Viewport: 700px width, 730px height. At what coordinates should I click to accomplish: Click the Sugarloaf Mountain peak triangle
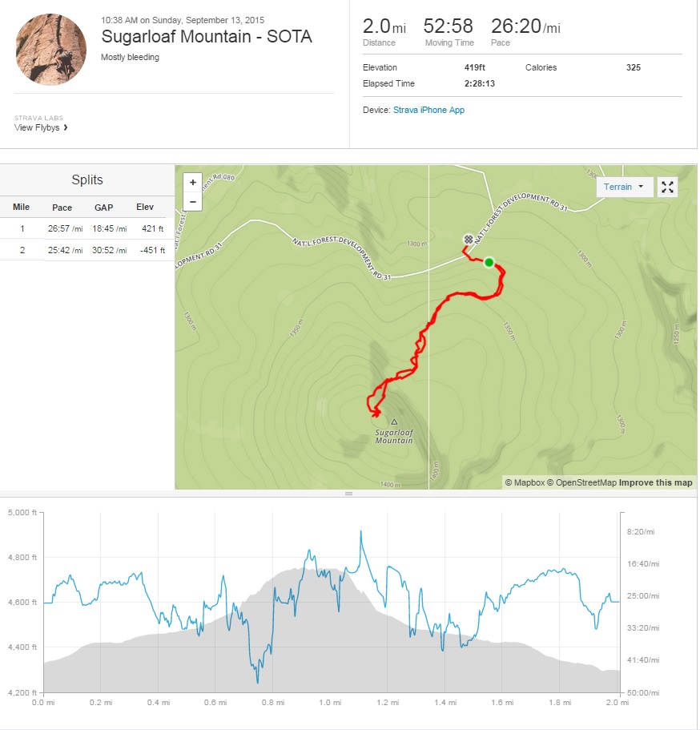click(394, 421)
